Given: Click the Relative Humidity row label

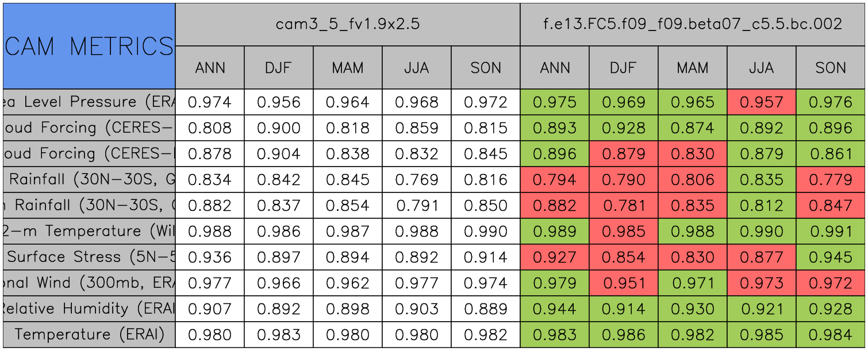Looking at the screenshot, I should pyautogui.click(x=89, y=309).
